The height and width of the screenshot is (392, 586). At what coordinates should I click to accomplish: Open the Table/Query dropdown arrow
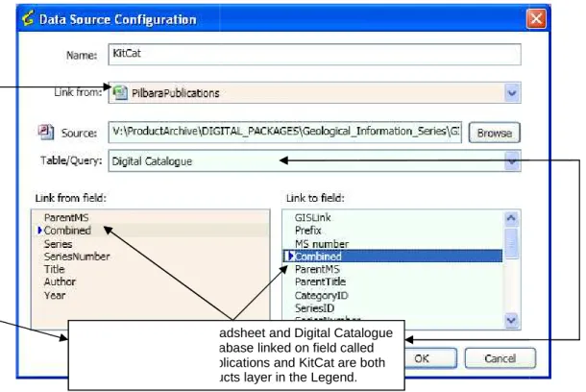click(x=512, y=161)
